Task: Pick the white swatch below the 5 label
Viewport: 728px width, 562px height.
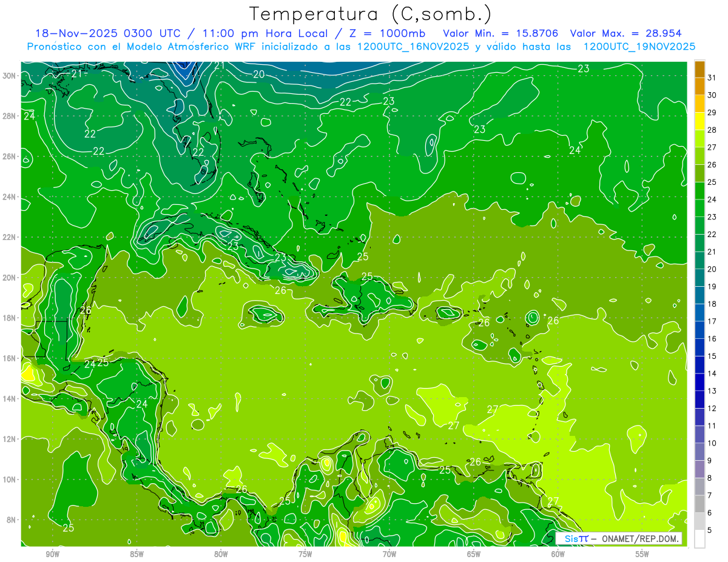Action: [699, 539]
